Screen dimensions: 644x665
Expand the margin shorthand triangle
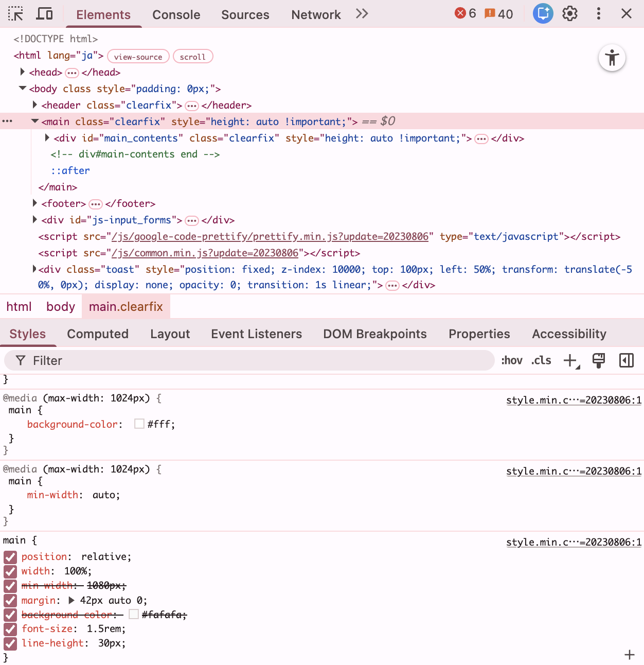(71, 600)
